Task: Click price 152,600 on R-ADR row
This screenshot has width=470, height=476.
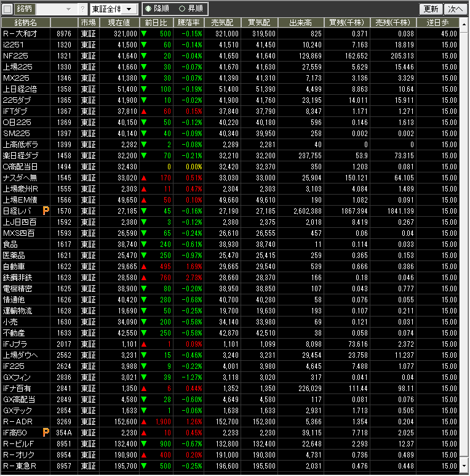Action: 125,422
